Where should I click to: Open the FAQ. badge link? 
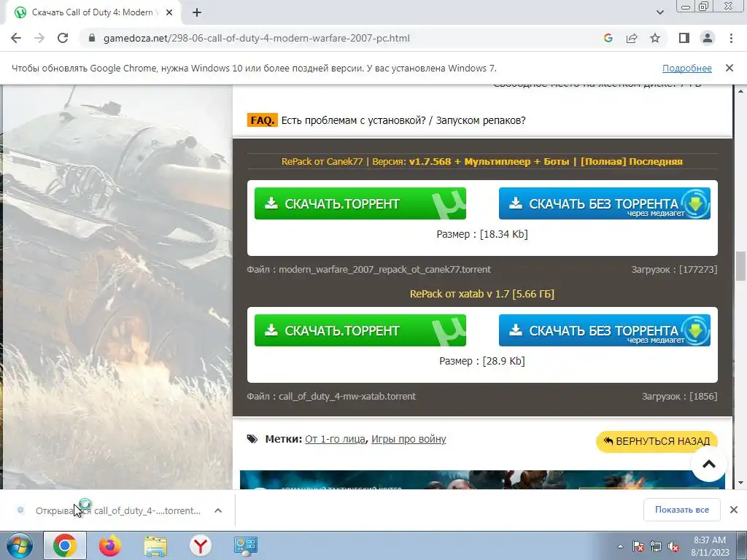point(262,120)
